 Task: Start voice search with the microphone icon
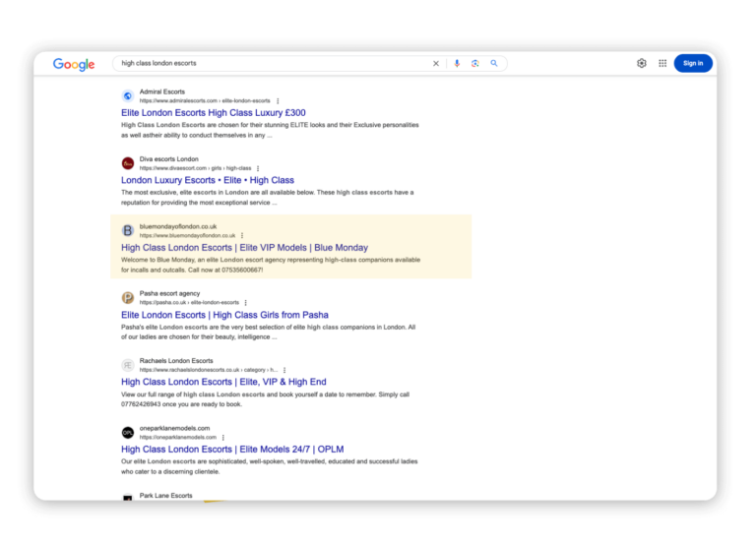457,63
